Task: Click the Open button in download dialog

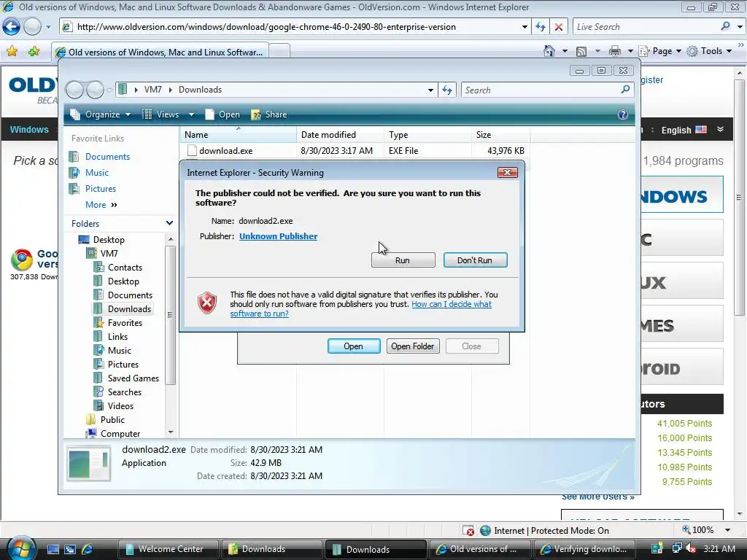Action: [x=354, y=346]
